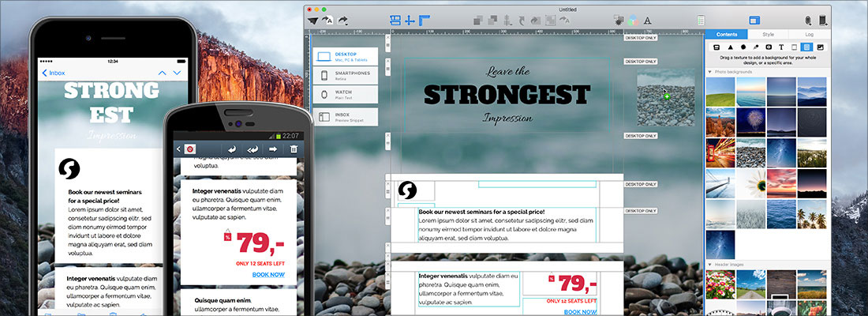This screenshot has height=316, width=868.
Task: Click the green checklist icon in toolbar
Action: 701,21
